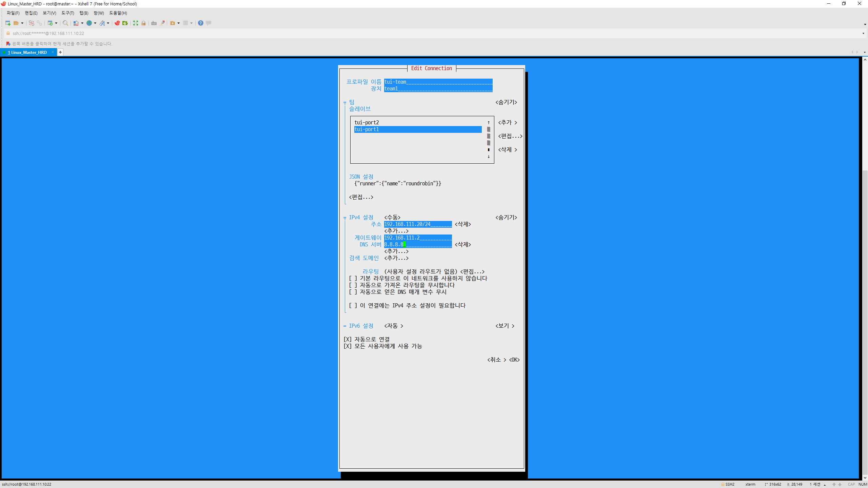The width and height of the screenshot is (868, 488).
Task: Click the Fullscreen green arrows icon
Action: 136,23
